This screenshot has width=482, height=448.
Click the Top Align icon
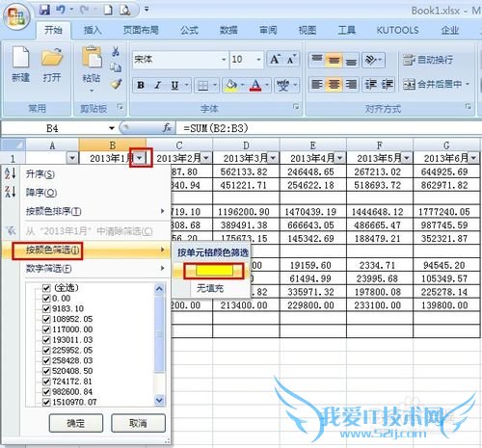[317, 60]
